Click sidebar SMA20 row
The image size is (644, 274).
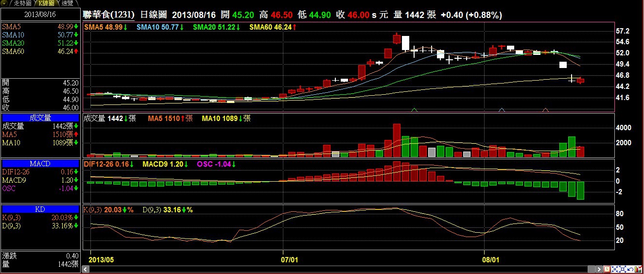point(40,43)
